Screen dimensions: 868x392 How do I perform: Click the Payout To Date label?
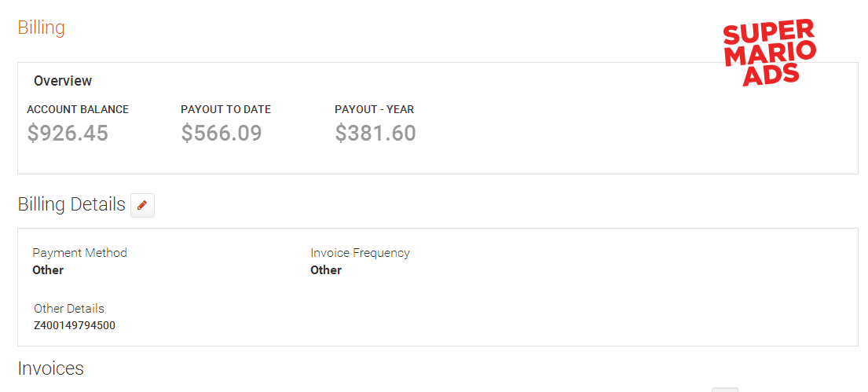click(x=226, y=110)
